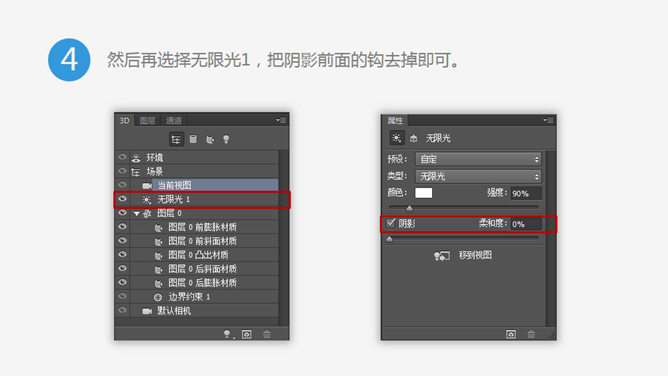The height and width of the screenshot is (376, 668).
Task: Filter 3D panel by whole scene icon
Action: [x=176, y=139]
